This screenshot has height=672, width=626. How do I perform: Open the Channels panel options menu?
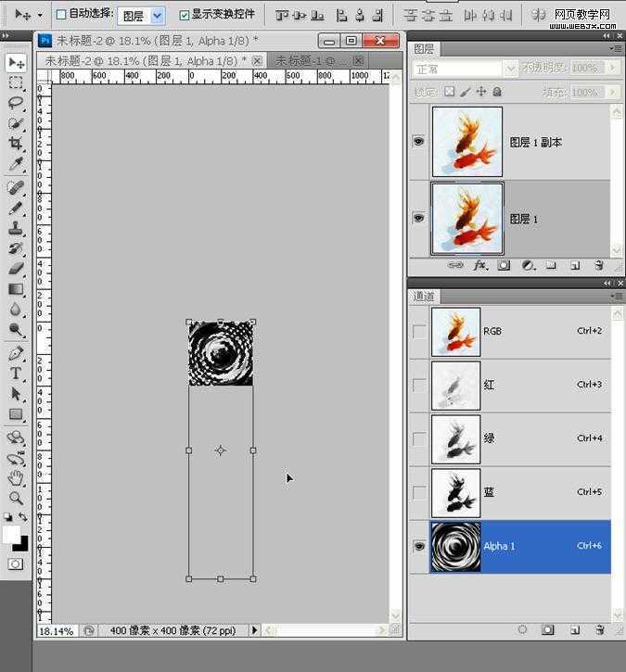pyautogui.click(x=616, y=296)
